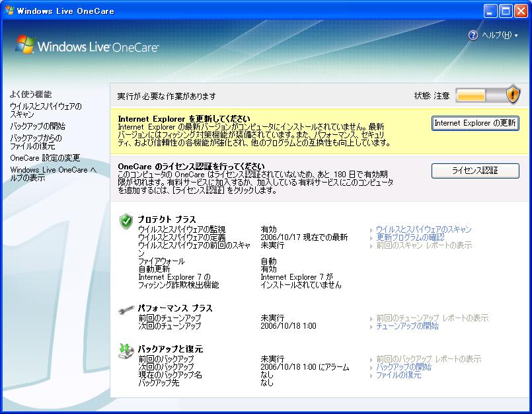Click 自動更新 row label

point(154,269)
